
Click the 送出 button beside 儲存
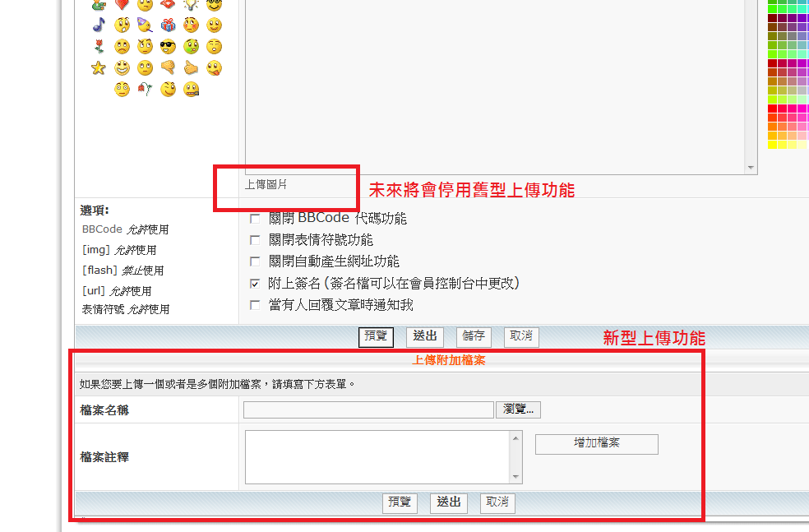point(424,336)
